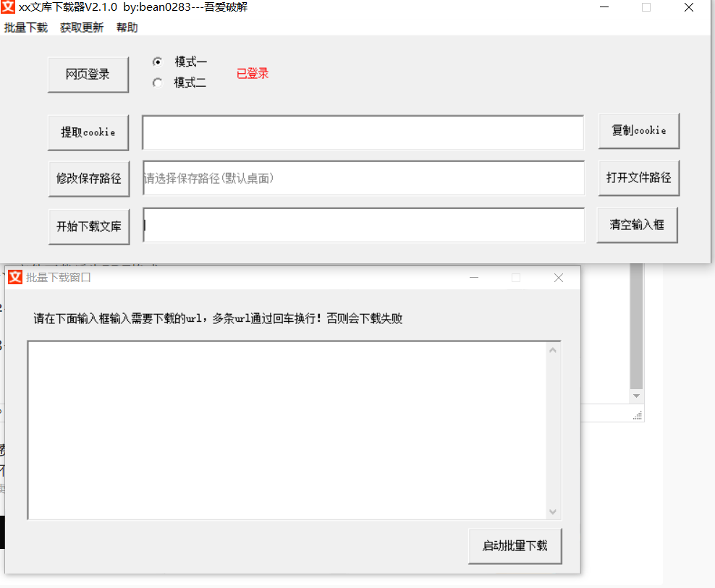The height and width of the screenshot is (588, 715).
Task: Click the save path input field
Action: coord(362,178)
